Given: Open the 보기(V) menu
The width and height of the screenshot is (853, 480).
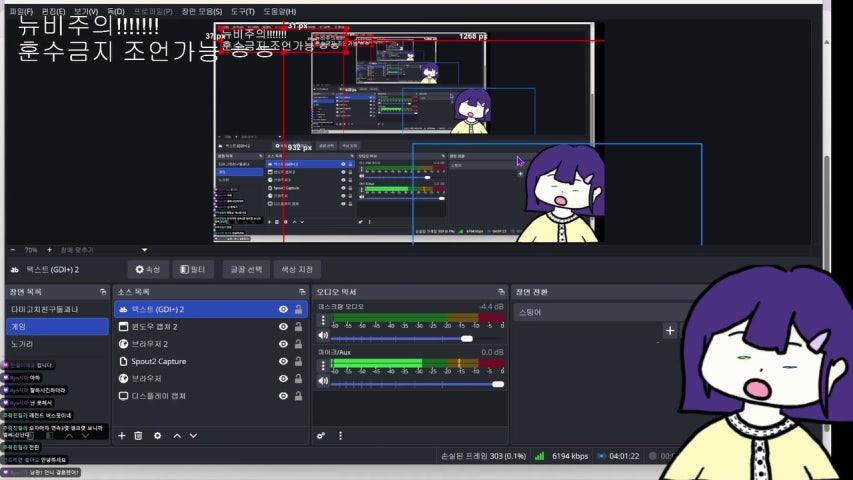Looking at the screenshot, I should pos(86,11).
